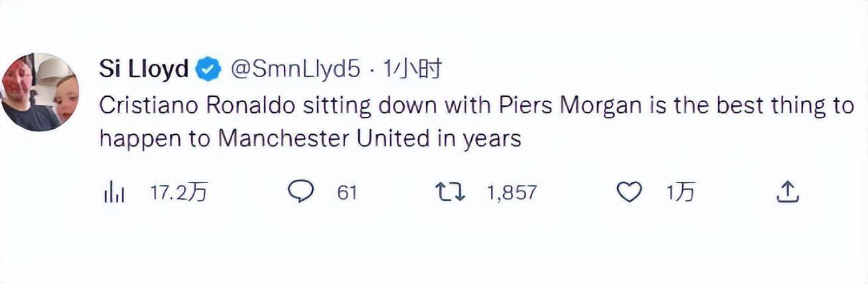Show the 17.2万 view count
Image resolution: width=868 pixels, height=284 pixels.
(x=179, y=192)
